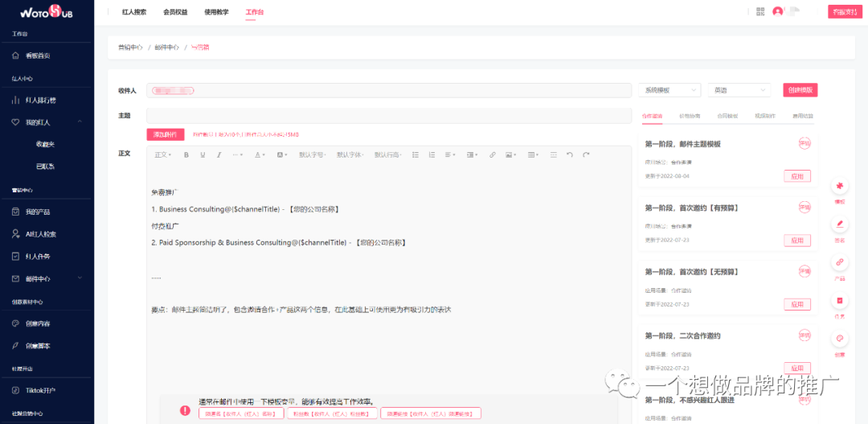868x424 pixels.
Task: Open the more text styles ellipsis dropdown
Action: (237, 155)
